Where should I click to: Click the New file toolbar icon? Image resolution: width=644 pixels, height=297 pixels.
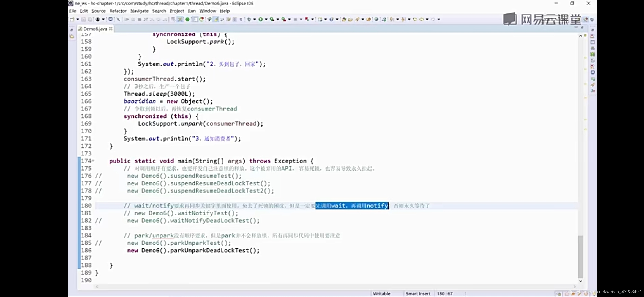point(72,19)
